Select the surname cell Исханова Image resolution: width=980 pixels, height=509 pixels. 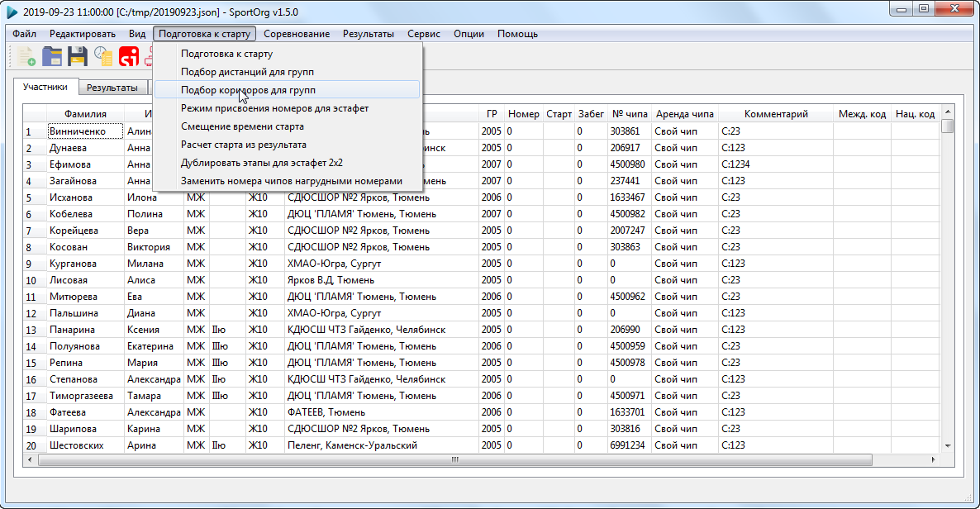tap(85, 197)
